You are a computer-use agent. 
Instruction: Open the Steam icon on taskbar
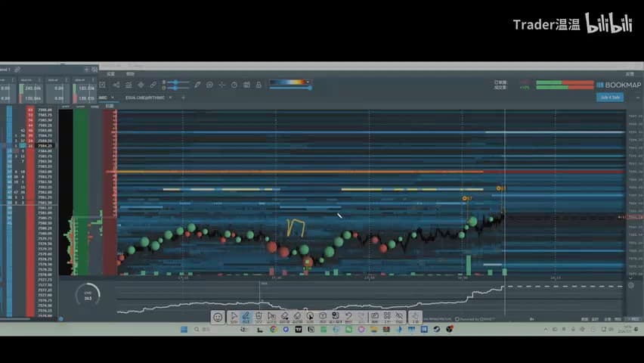(x=437, y=329)
